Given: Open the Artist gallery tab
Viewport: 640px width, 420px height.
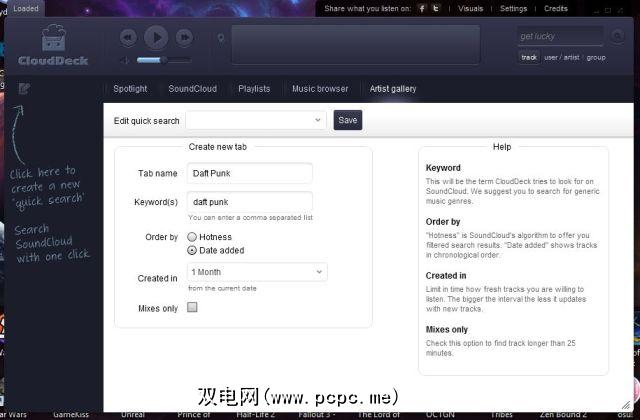Looking at the screenshot, I should tap(393, 89).
